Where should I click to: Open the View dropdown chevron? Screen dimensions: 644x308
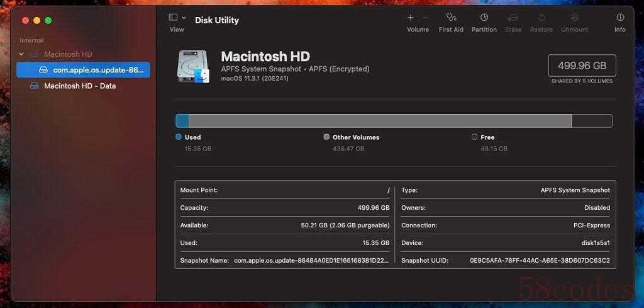(184, 18)
